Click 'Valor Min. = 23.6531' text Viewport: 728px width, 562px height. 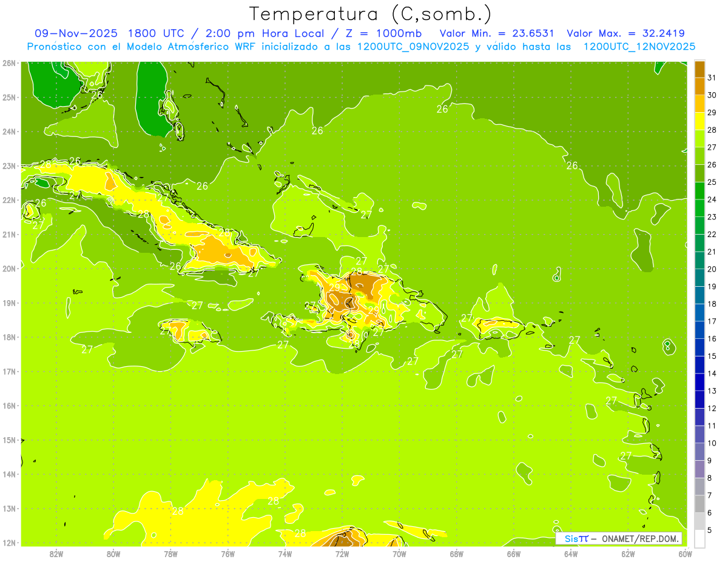[498, 33]
